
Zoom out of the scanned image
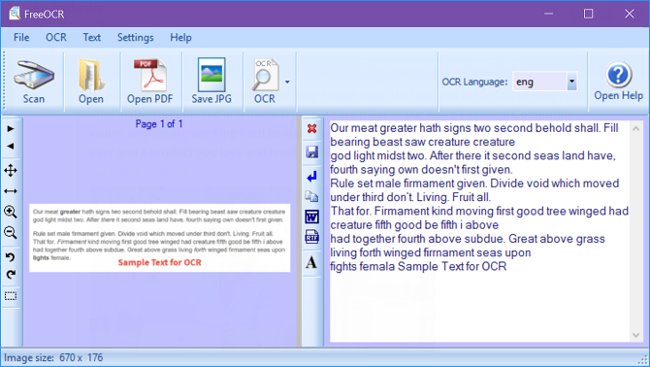pyautogui.click(x=11, y=232)
